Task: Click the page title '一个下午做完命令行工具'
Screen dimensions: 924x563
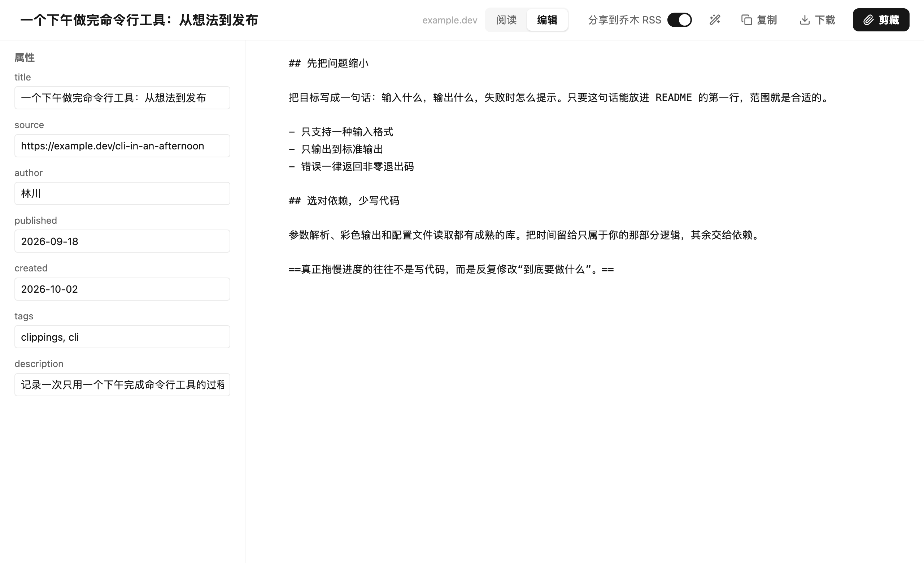Action: 139,20
